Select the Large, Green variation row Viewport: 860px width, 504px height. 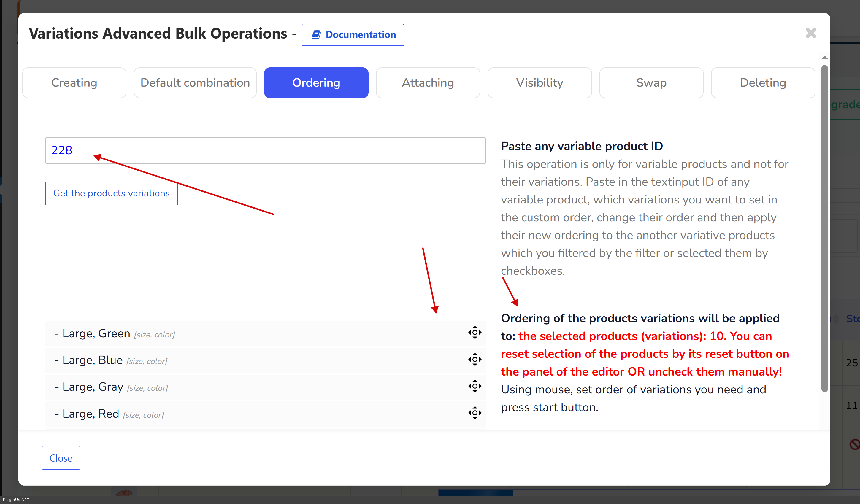click(239, 333)
